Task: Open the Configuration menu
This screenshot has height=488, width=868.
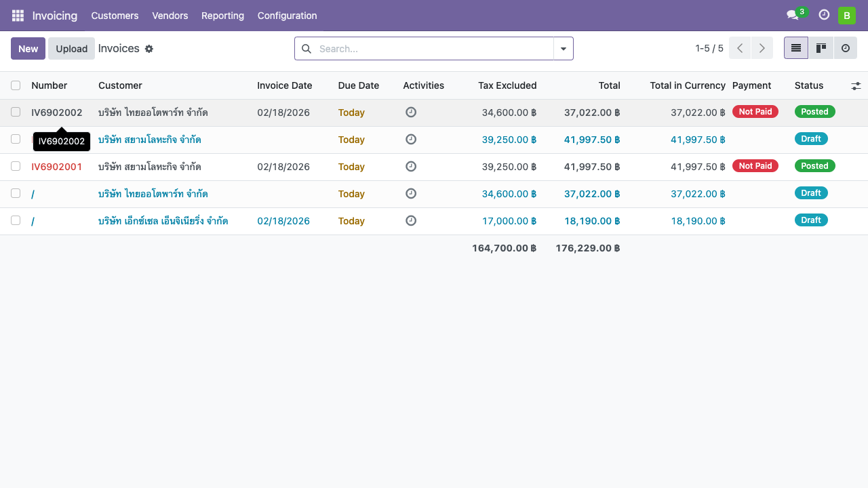Action: 287,16
